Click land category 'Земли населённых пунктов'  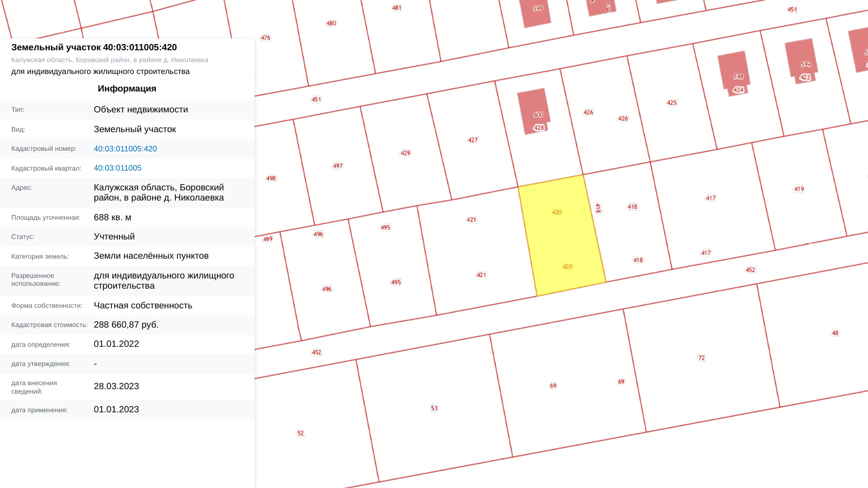click(151, 256)
